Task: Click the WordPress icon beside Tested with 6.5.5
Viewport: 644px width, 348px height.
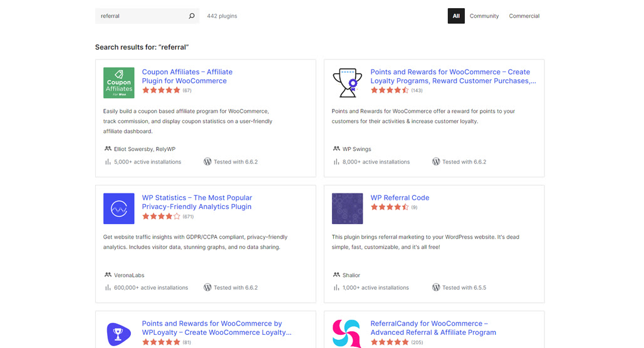Action: (436, 287)
